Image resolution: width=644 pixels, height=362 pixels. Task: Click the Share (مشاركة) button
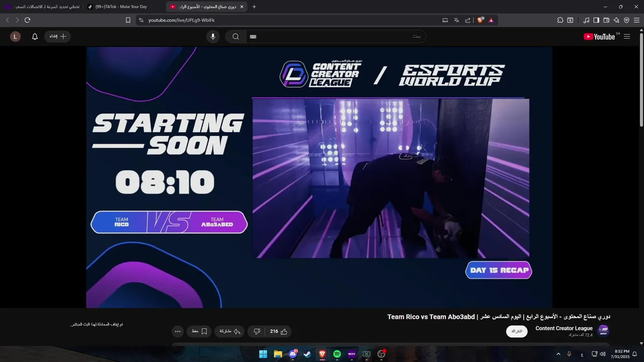(x=230, y=331)
